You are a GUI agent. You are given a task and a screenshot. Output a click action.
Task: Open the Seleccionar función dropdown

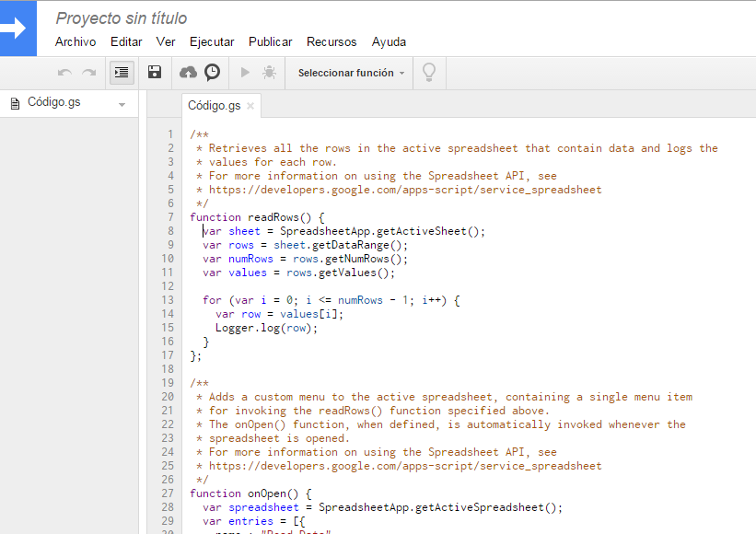(351, 73)
